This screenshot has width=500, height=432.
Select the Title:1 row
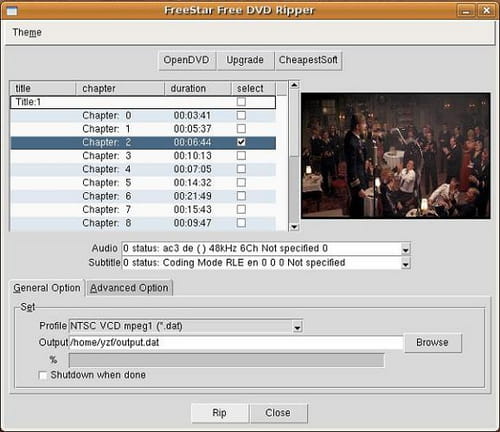[x=143, y=102]
